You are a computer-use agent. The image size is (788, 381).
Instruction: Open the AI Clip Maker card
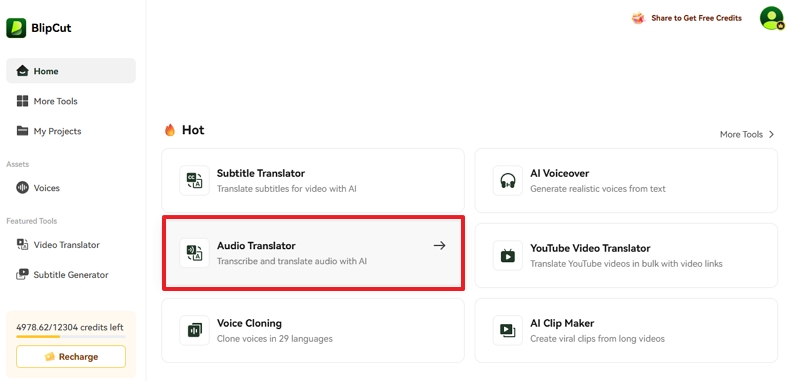click(626, 330)
